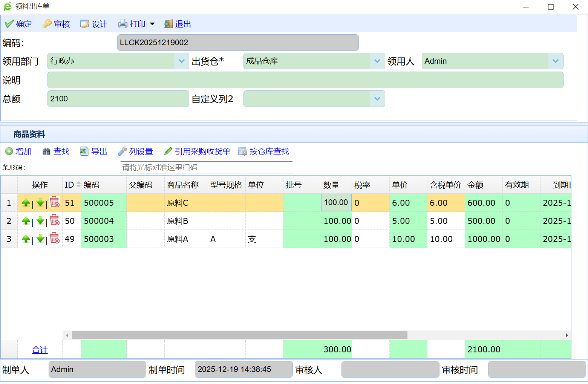Click the 条形码 barcode scan input field

206,167
